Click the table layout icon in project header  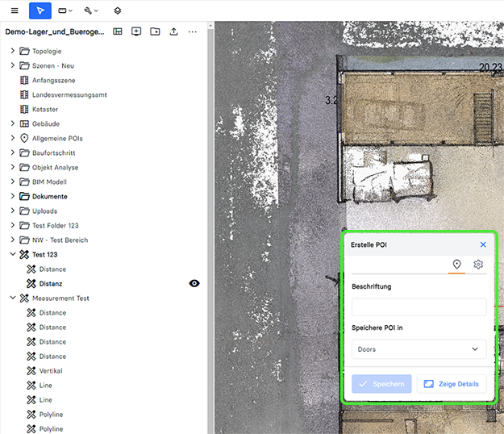[118, 31]
